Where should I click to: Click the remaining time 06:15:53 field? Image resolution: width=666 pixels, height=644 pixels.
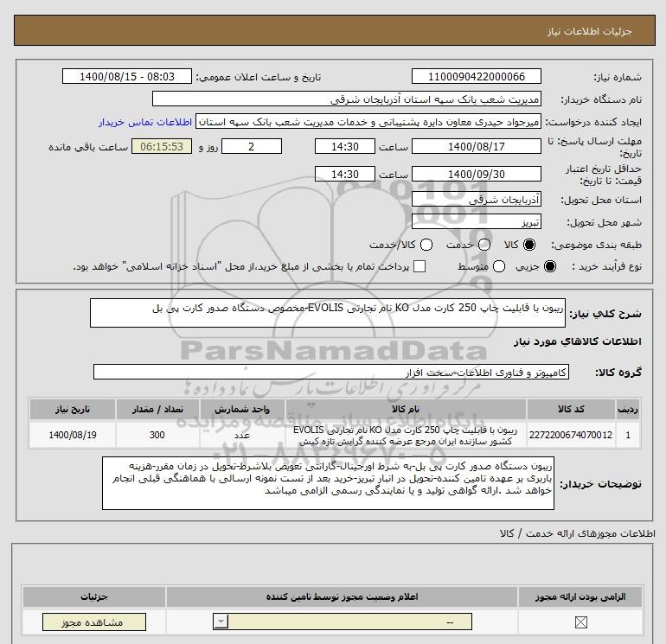(162, 146)
